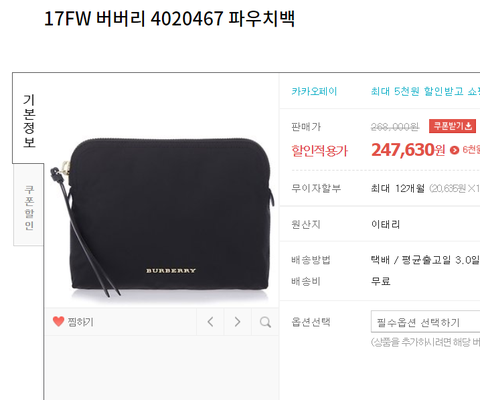Click the 쿠폰받기 red button

tap(452, 126)
